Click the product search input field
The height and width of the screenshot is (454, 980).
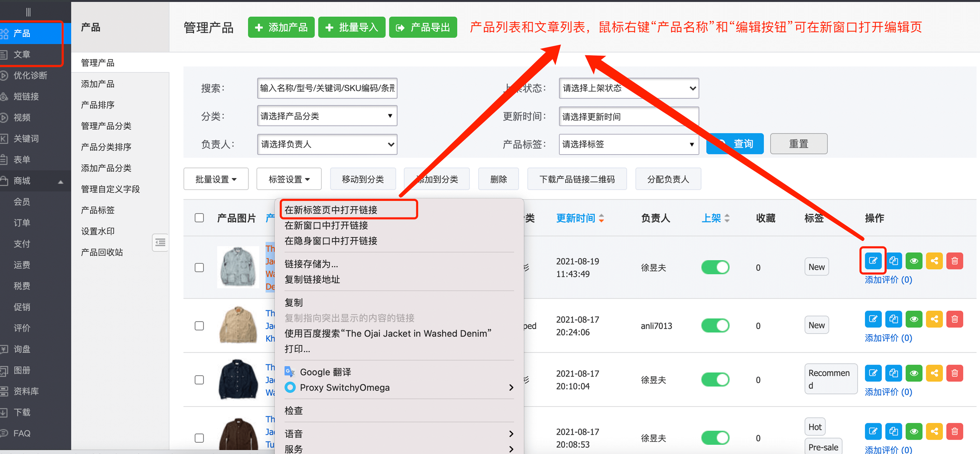click(x=327, y=88)
